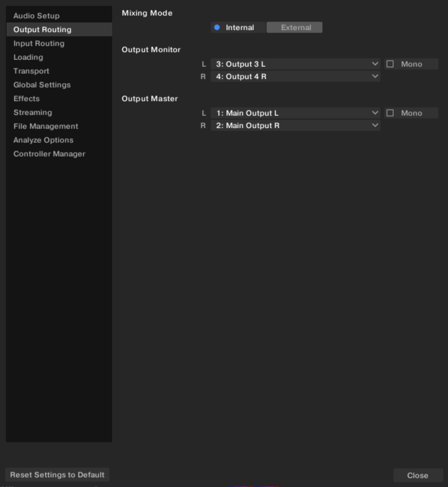
Task: Open Global Settings in the sidebar
Action: [59, 85]
